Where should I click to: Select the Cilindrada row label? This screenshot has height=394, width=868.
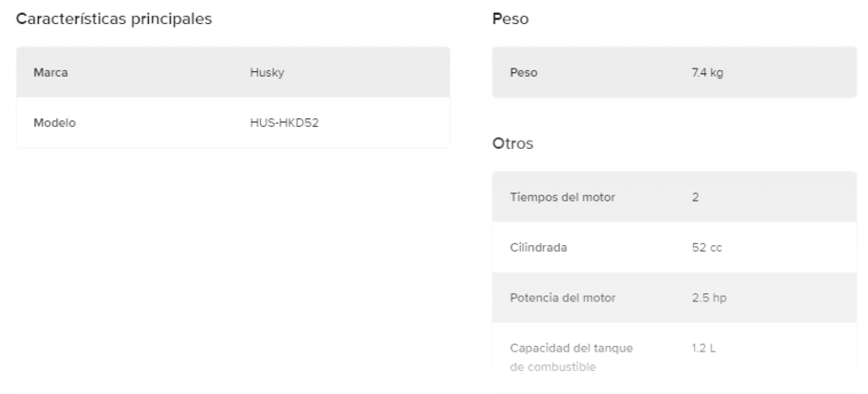[x=538, y=248]
